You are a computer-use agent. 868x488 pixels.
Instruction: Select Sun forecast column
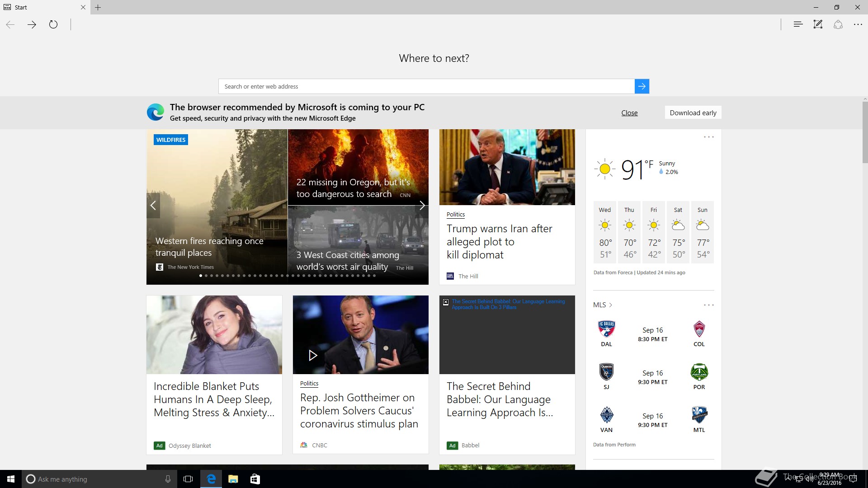pos(703,232)
